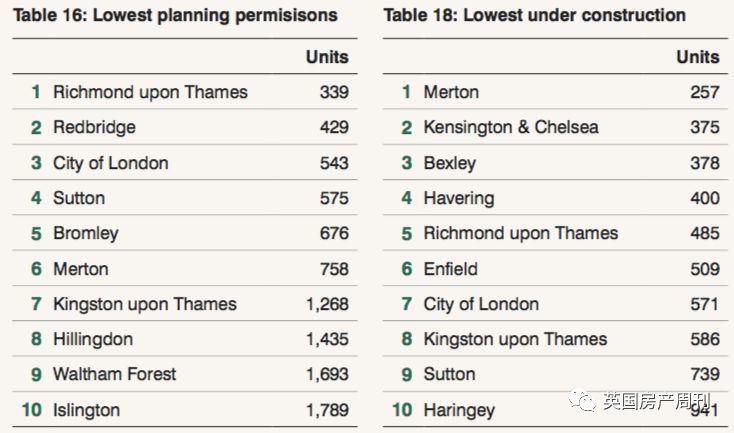
Task: Click the Redbridge entry
Action: (x=94, y=127)
